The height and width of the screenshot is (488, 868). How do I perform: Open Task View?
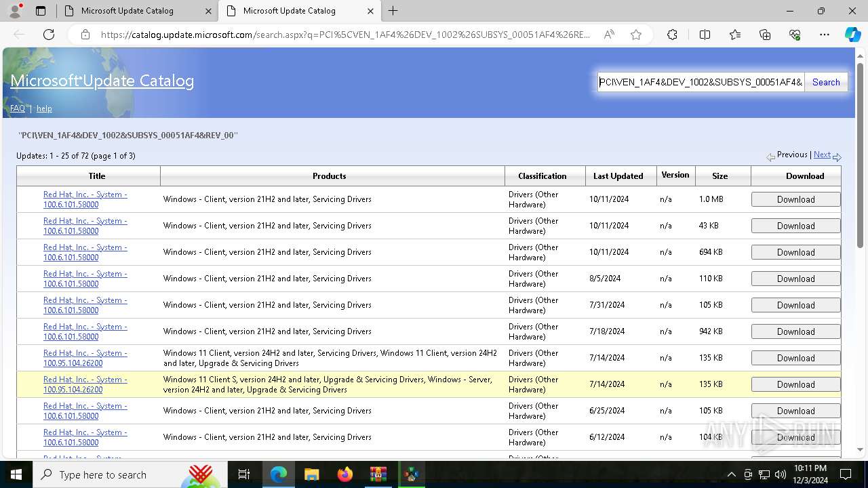(244, 474)
